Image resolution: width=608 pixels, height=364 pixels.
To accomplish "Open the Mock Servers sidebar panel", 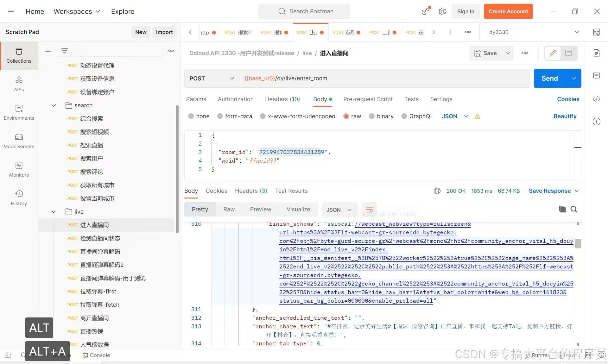I will click(19, 141).
